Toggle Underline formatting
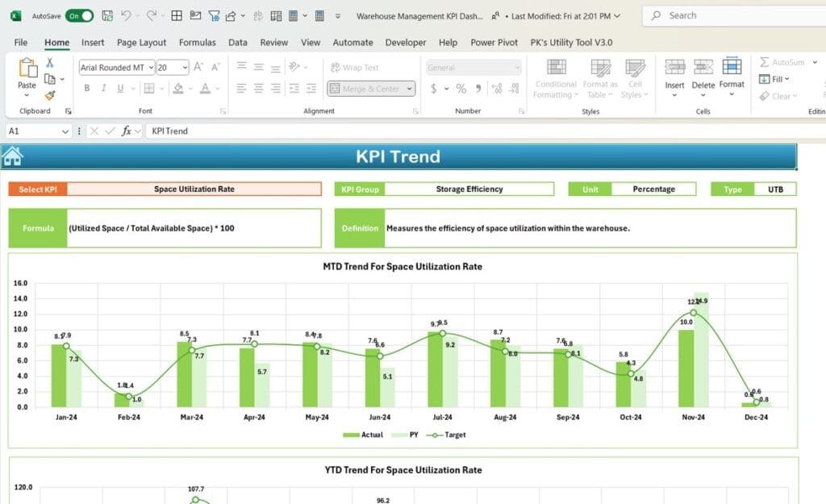The image size is (826, 504). [121, 87]
